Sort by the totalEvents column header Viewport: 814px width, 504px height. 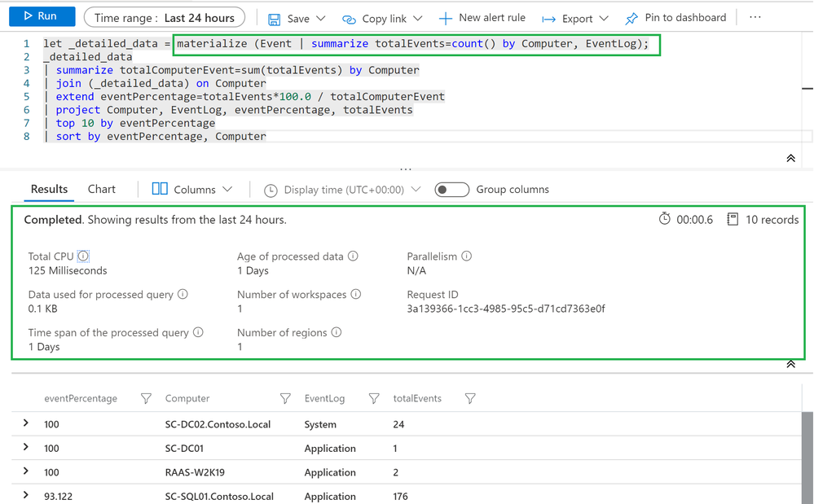pyautogui.click(x=417, y=398)
